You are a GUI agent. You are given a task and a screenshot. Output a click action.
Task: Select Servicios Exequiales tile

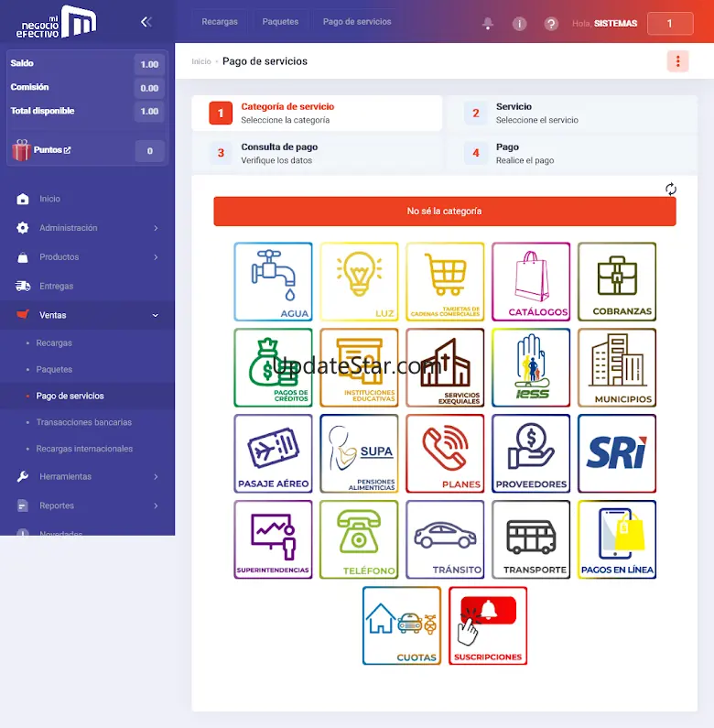(445, 367)
